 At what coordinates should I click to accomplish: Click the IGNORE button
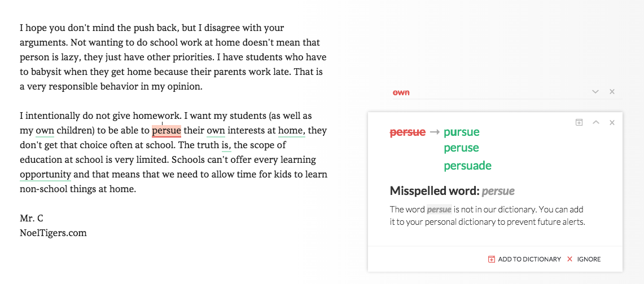click(589, 259)
